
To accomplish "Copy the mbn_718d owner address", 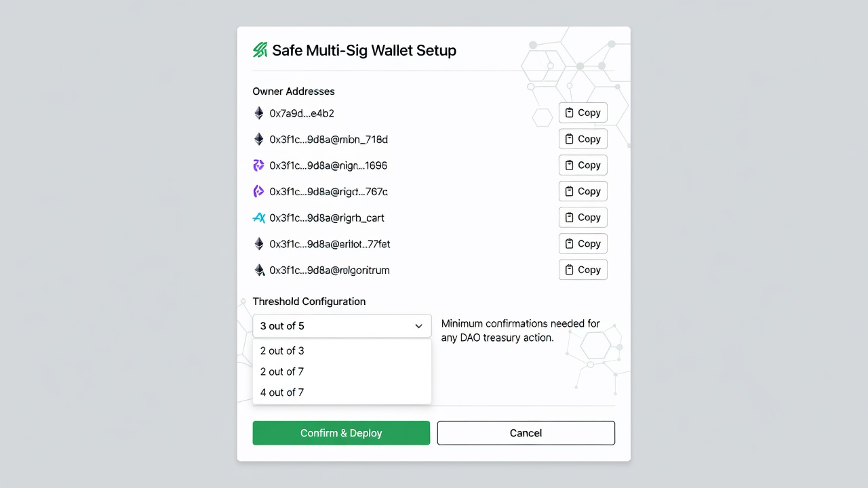I will click(x=583, y=139).
